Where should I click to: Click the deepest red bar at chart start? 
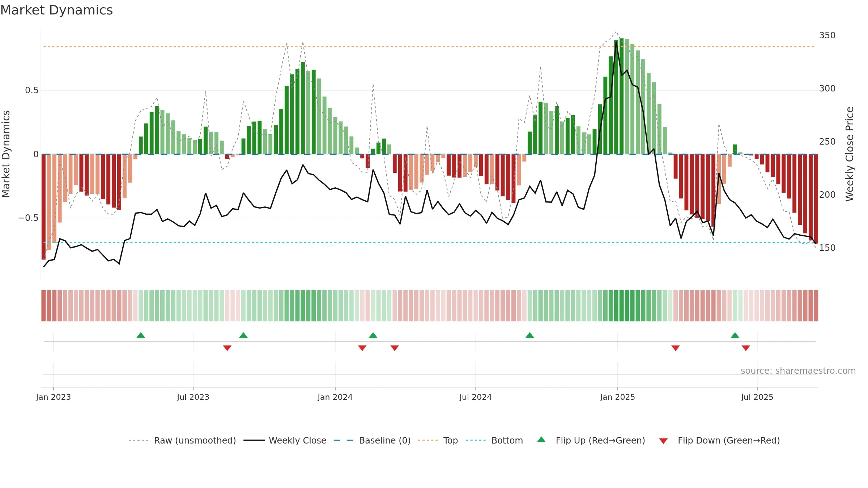tap(44, 207)
